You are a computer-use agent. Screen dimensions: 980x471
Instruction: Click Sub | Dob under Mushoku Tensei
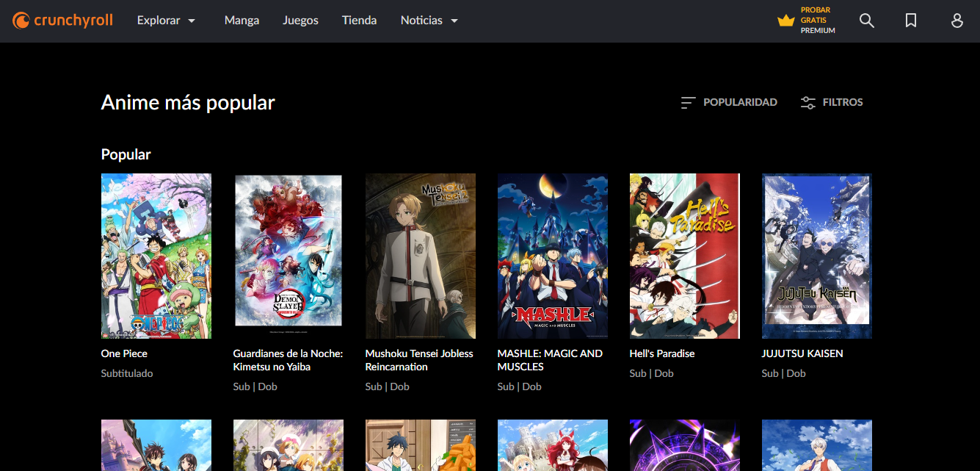(387, 386)
